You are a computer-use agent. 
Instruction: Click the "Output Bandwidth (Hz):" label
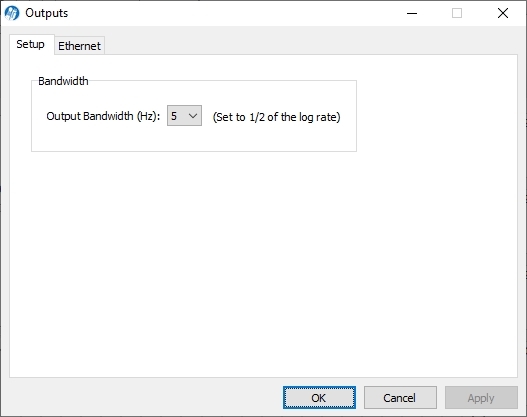click(x=103, y=116)
